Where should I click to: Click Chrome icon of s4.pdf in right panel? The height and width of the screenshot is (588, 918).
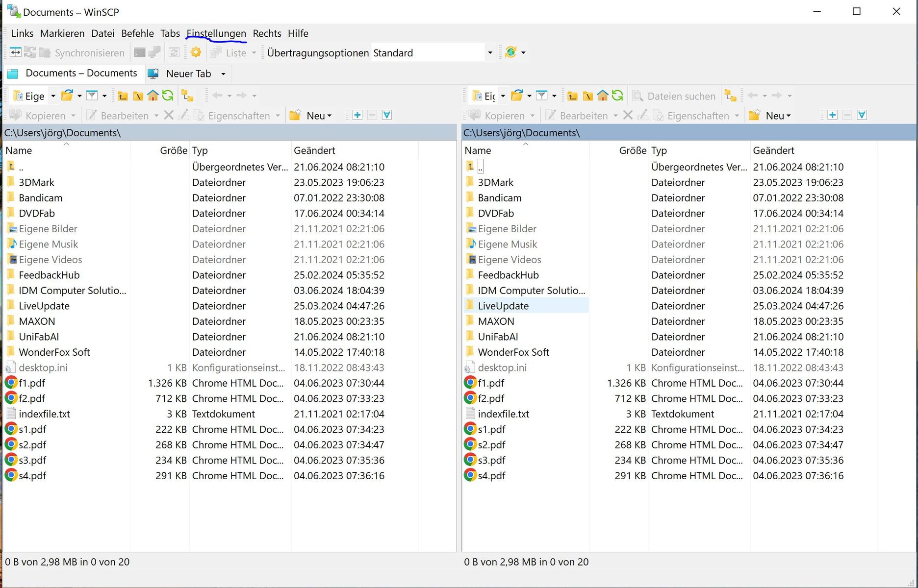pos(470,475)
